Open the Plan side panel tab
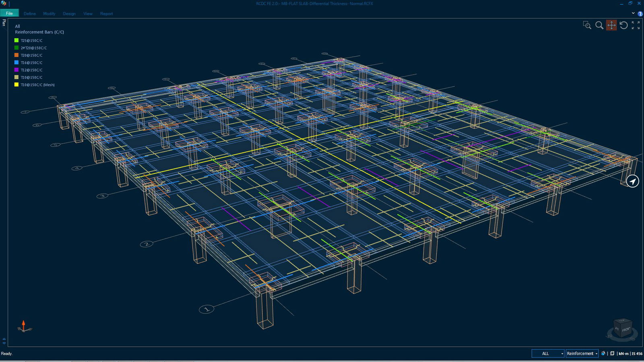644x362 pixels. pyautogui.click(x=4, y=23)
